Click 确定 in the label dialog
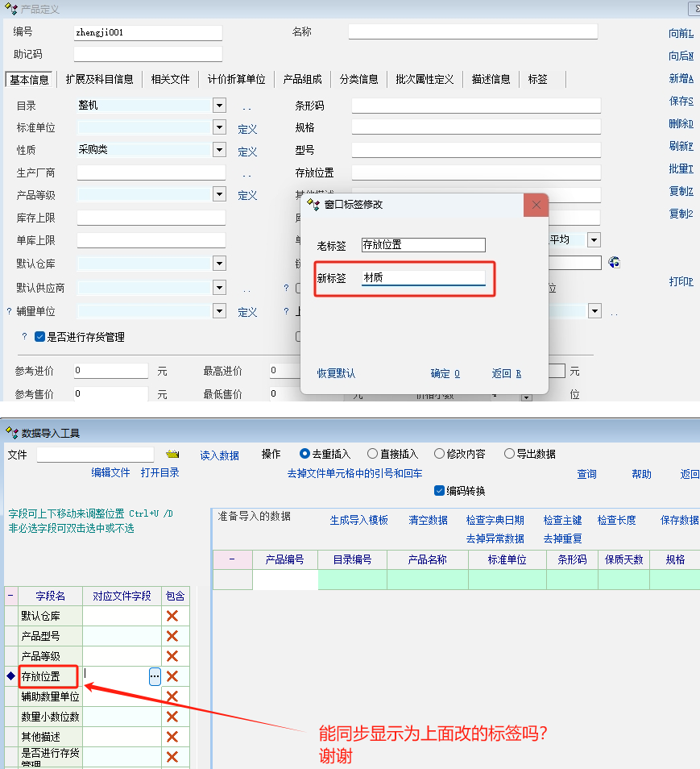 [x=445, y=373]
